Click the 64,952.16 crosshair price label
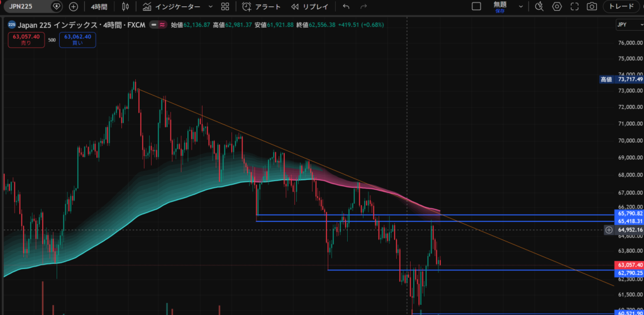 coord(629,230)
